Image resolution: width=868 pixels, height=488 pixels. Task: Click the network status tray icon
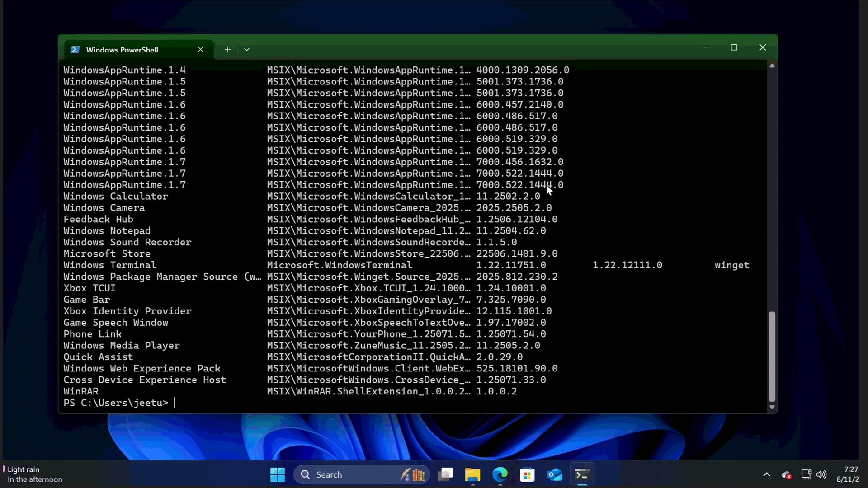click(x=807, y=475)
